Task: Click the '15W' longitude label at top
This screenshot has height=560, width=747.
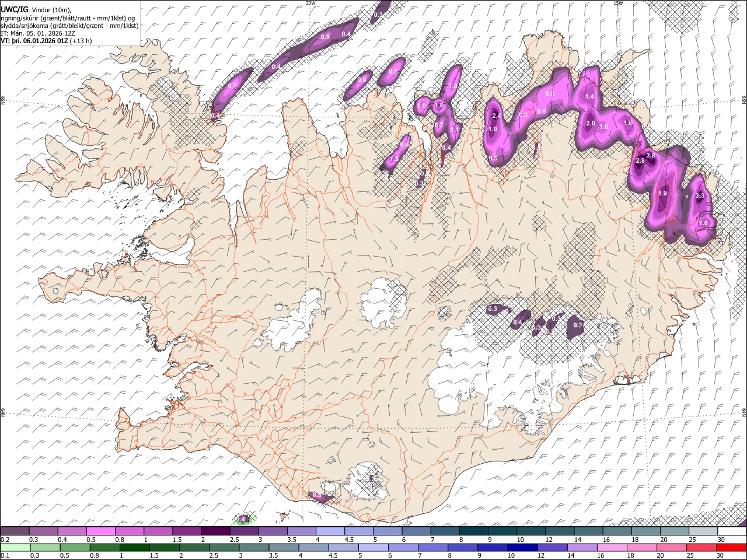Action: click(618, 3)
